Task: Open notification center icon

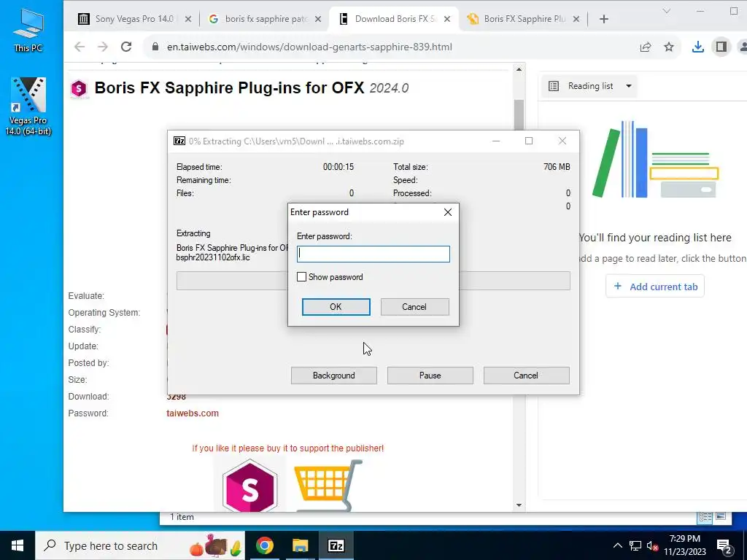Action: [724, 545]
